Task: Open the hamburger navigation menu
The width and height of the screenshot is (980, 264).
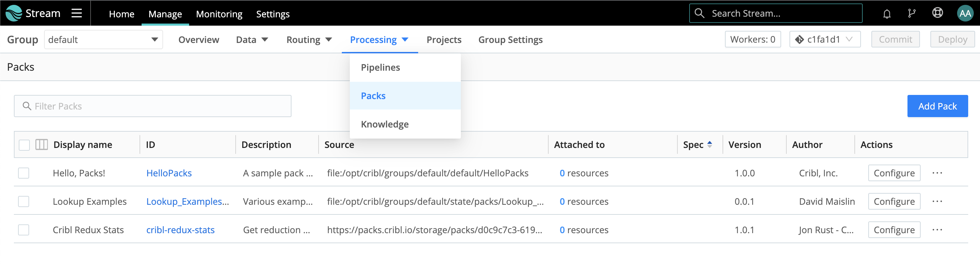Action: click(76, 13)
